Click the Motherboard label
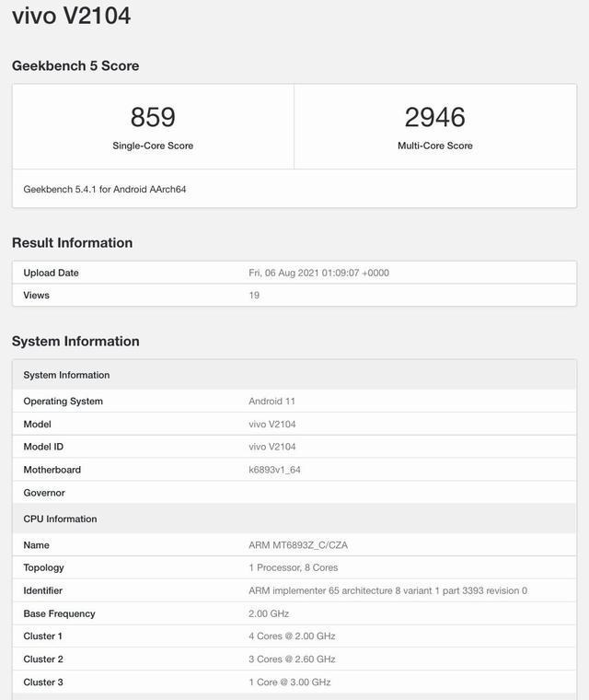This screenshot has width=589, height=700. pyautogui.click(x=52, y=470)
